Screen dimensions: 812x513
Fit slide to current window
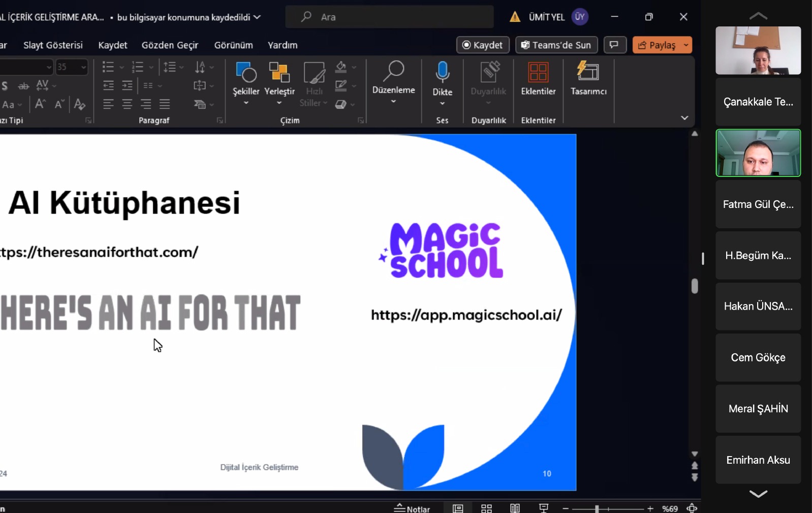point(692,508)
